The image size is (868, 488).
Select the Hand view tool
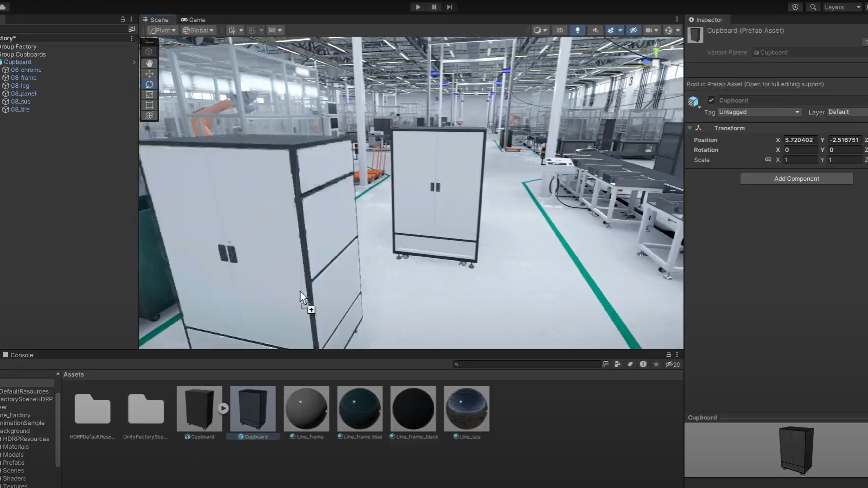149,63
